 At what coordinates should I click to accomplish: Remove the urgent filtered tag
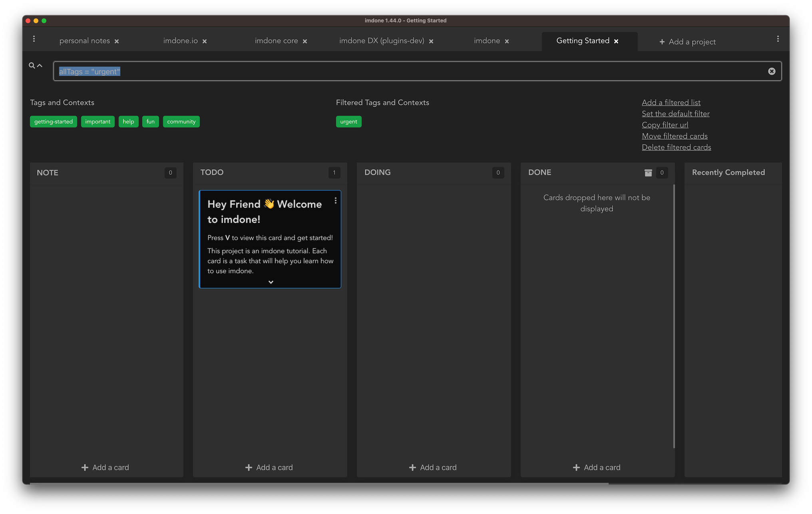tap(348, 121)
